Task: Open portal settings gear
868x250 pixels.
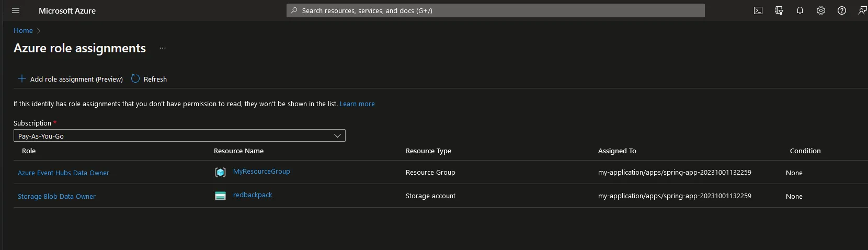Action: click(821, 10)
